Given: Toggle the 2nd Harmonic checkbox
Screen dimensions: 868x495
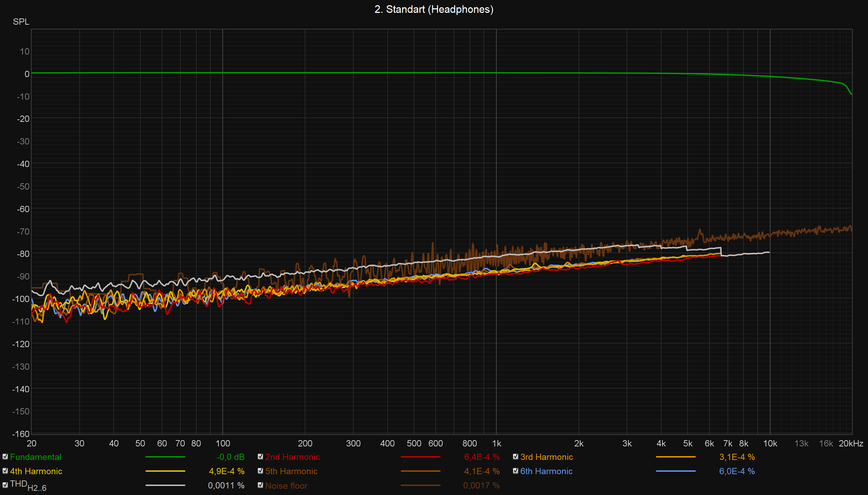Looking at the screenshot, I should 260,457.
